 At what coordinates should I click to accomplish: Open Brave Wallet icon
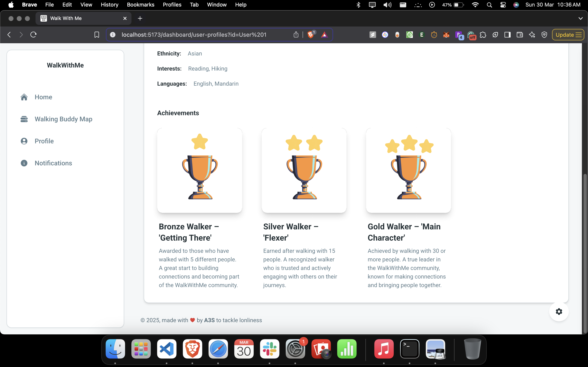pos(519,35)
